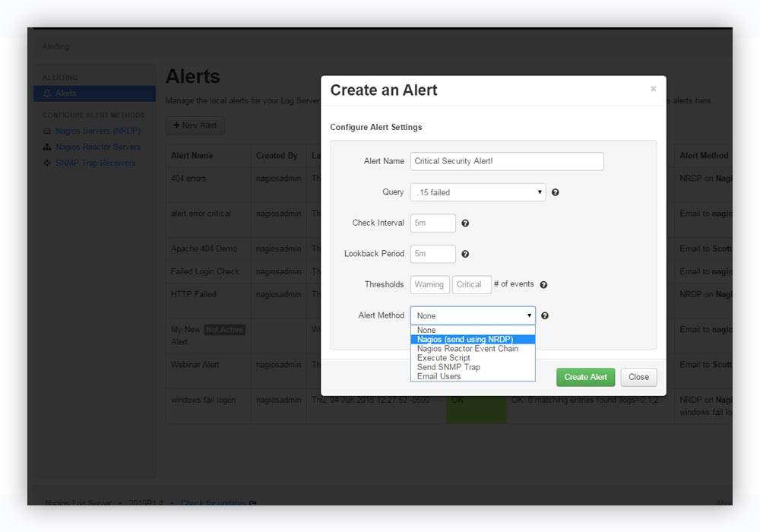Click help icon next to Thresholds events

[544, 285]
